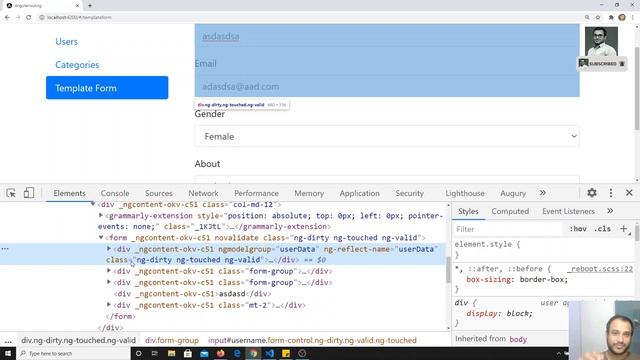Open the Augury tab
The image size is (640, 360).
point(513,193)
